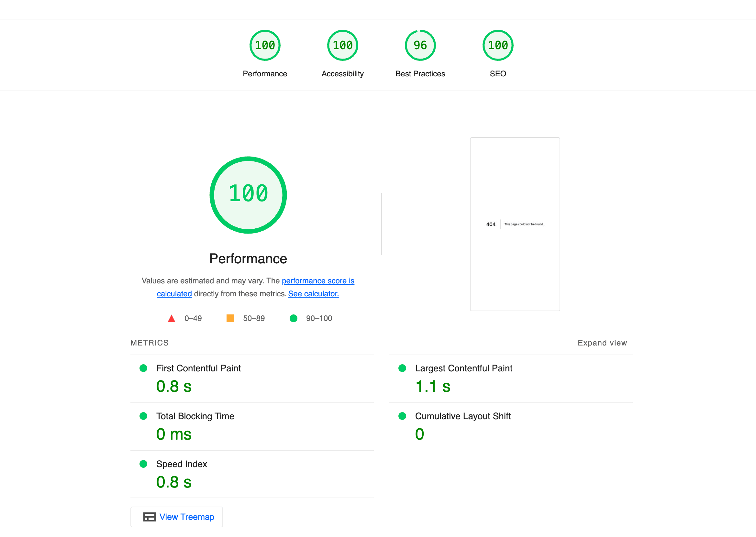The image size is (756, 537).
Task: Click the green dot beside Largest Contentful Paint
Action: click(402, 368)
